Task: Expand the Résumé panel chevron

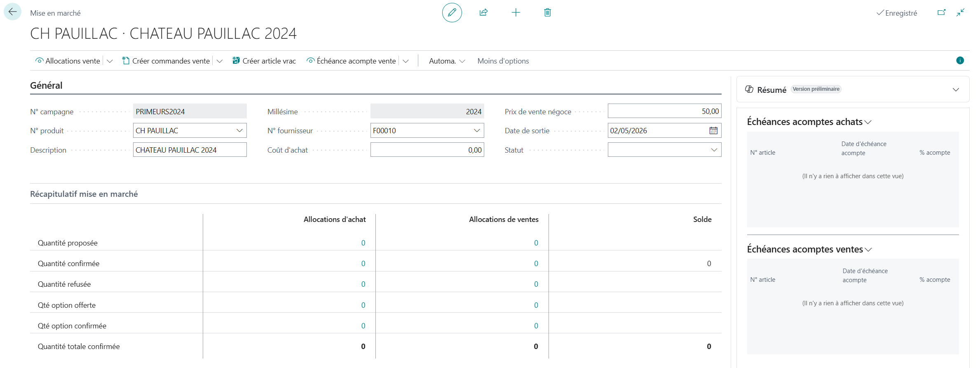Action: click(956, 90)
